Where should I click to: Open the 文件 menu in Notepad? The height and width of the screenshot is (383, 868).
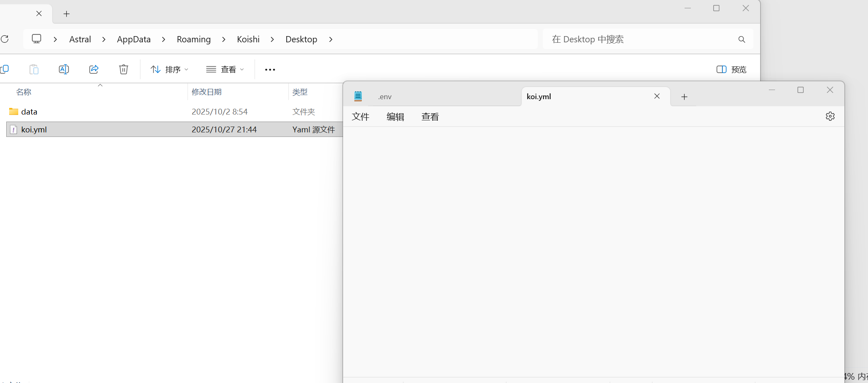[360, 117]
